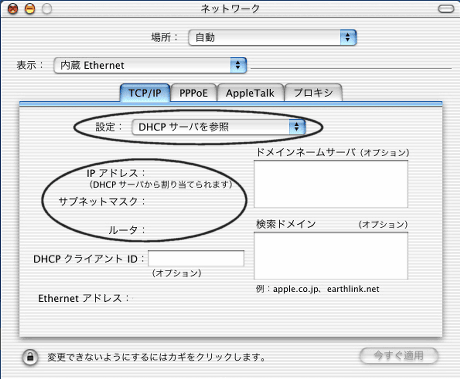460x379 pixels.
Task: Open the 設定 dropdown set to DHCP サーバを参照
Action: tap(219, 127)
